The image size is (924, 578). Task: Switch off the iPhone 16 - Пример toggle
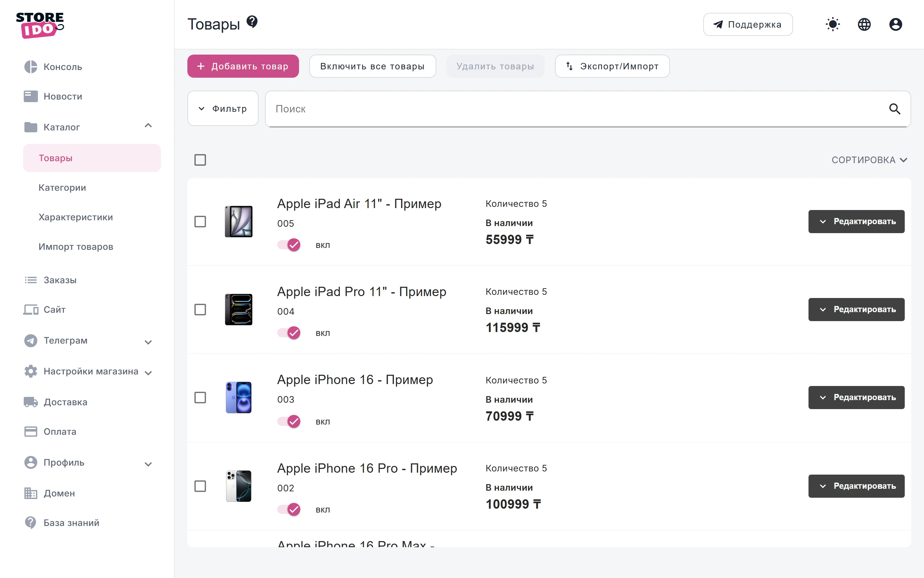(289, 421)
